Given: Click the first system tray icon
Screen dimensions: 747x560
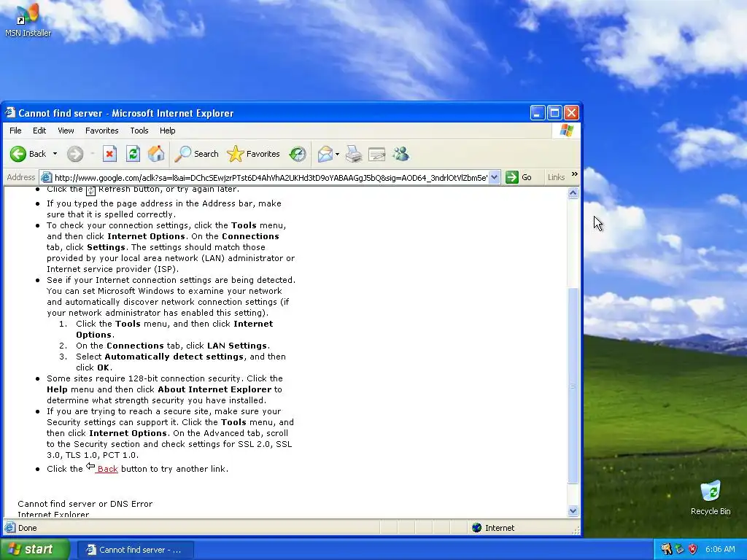Looking at the screenshot, I should (x=666, y=549).
